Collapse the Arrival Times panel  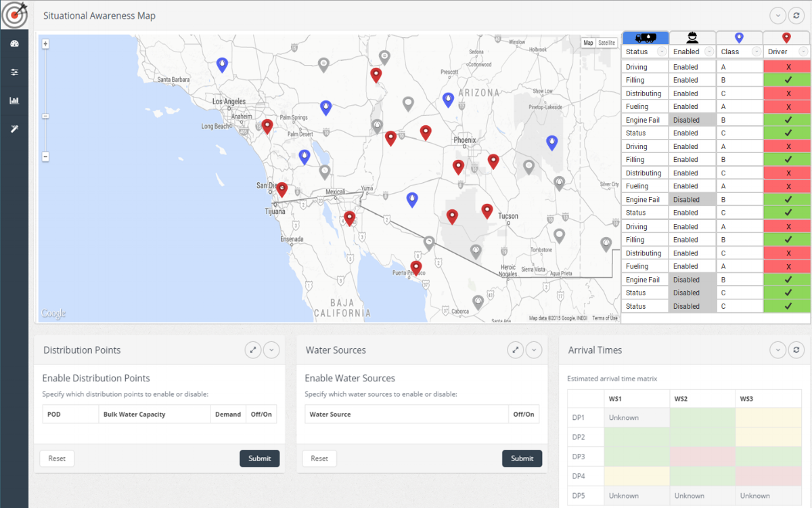tap(777, 350)
